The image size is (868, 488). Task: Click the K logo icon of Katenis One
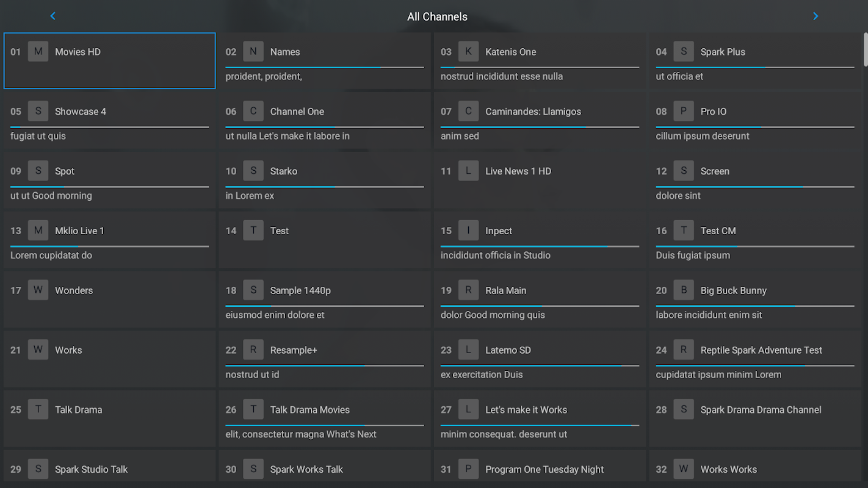[x=468, y=52]
